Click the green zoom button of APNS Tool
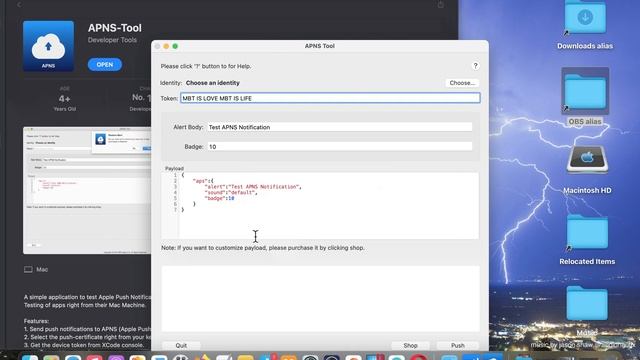Viewport: 640px width, 360px height. pos(175,46)
